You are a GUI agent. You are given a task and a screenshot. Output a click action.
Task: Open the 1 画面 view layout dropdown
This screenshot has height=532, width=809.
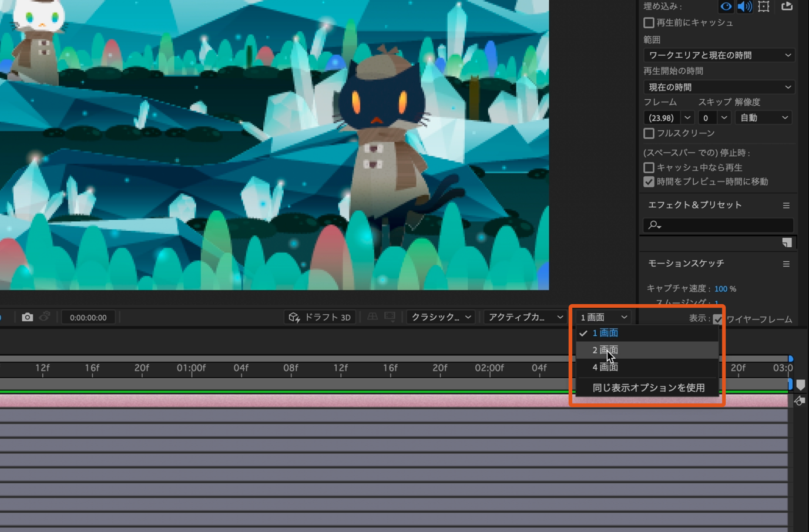603,317
